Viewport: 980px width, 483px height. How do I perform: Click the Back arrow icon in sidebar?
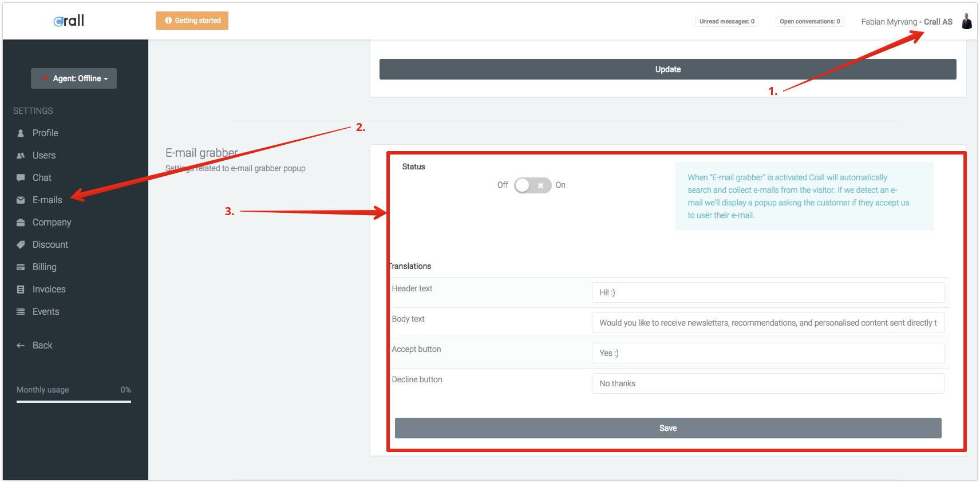[21, 346]
